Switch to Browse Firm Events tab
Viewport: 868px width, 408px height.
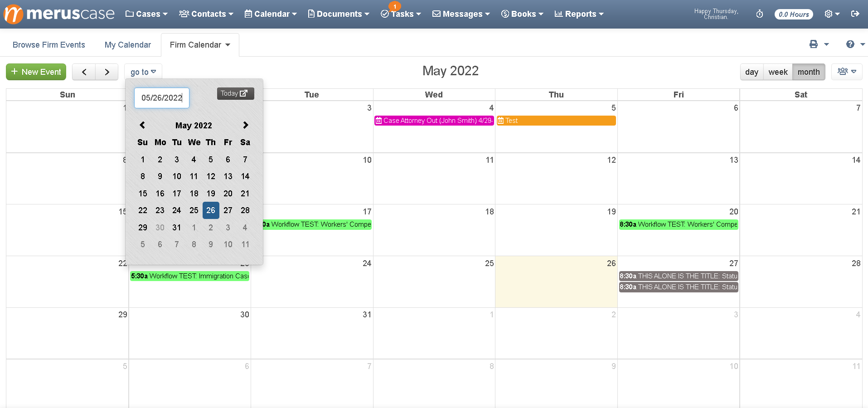(49, 45)
